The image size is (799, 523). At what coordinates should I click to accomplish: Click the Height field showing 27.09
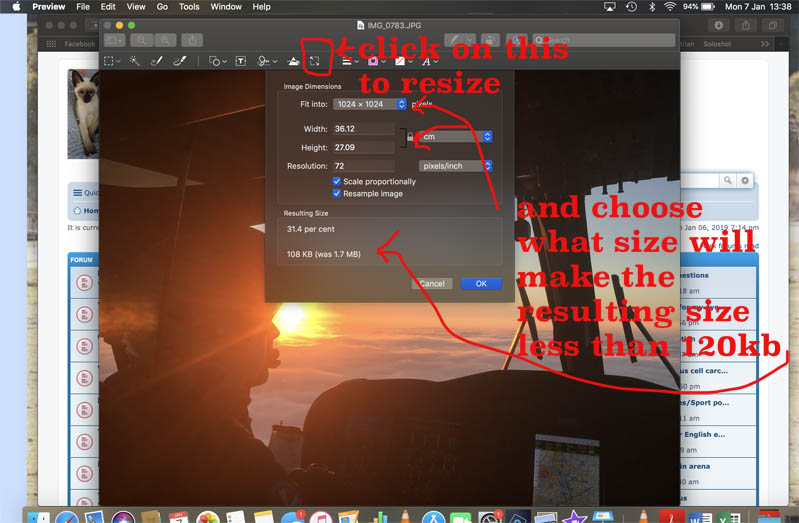point(363,147)
